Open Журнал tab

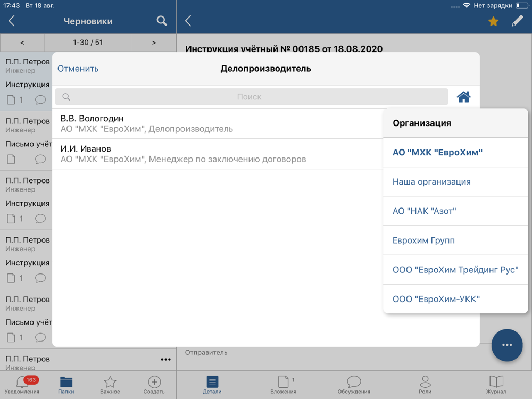(496, 385)
